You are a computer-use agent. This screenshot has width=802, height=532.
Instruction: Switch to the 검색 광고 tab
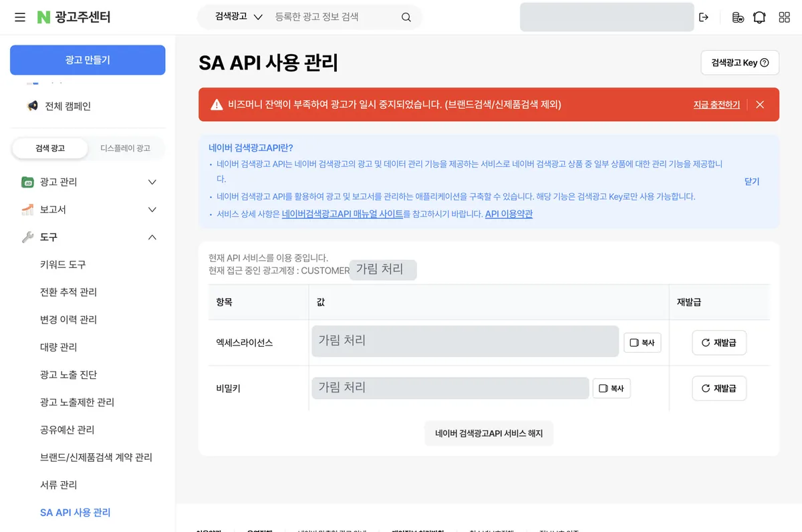point(50,148)
